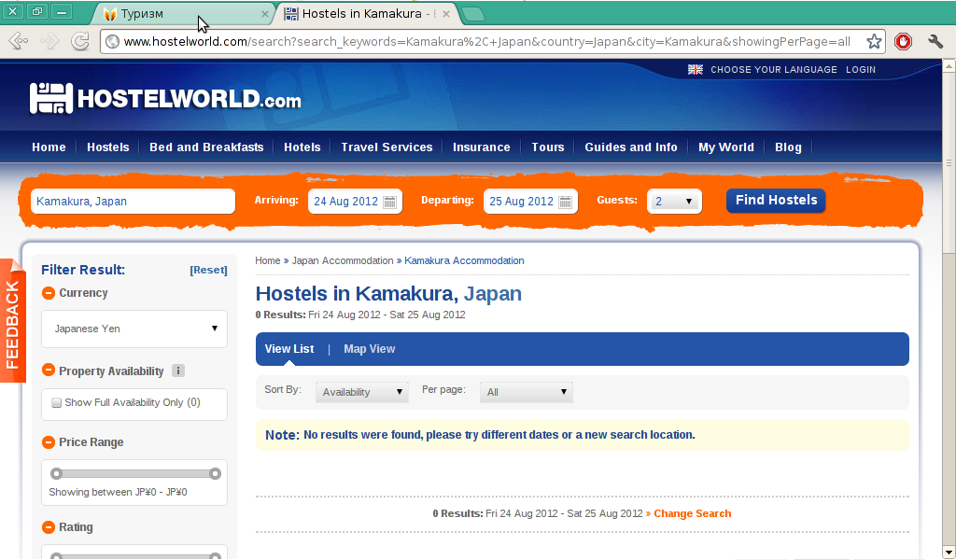This screenshot has width=956, height=560.
Task: Click the Price Range left slider handle
Action: [57, 473]
